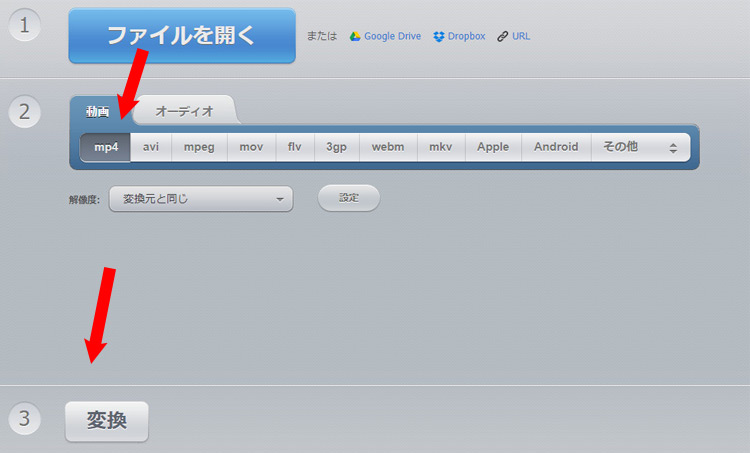
Task: Pick the mkv format
Action: 441,147
